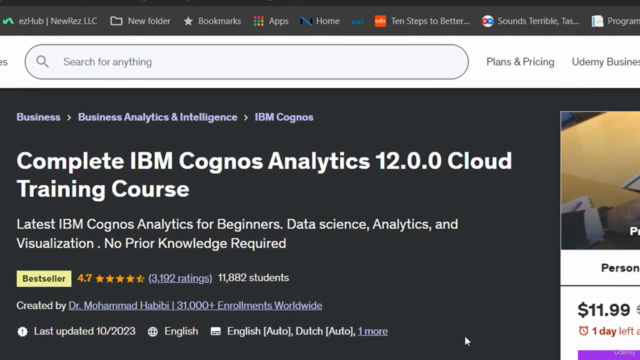Open Sounds Terrible bookmark

(531, 21)
